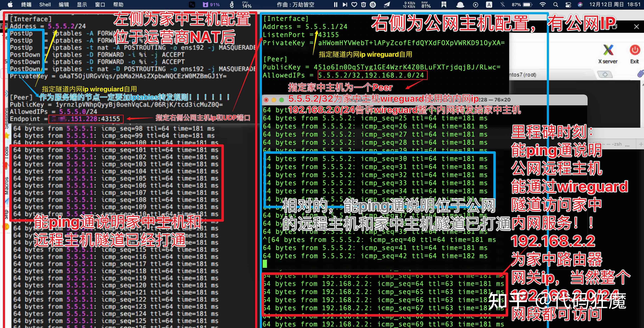
Task: Activate Siri from menu bar
Action: click(x=580, y=4)
